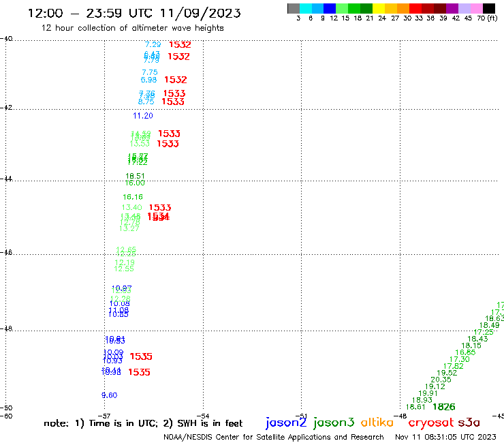The height and width of the screenshot is (443, 504).
Task: Click the title '12:00 – 23:59 UTC 11/09/2023'
Action: coord(134,13)
